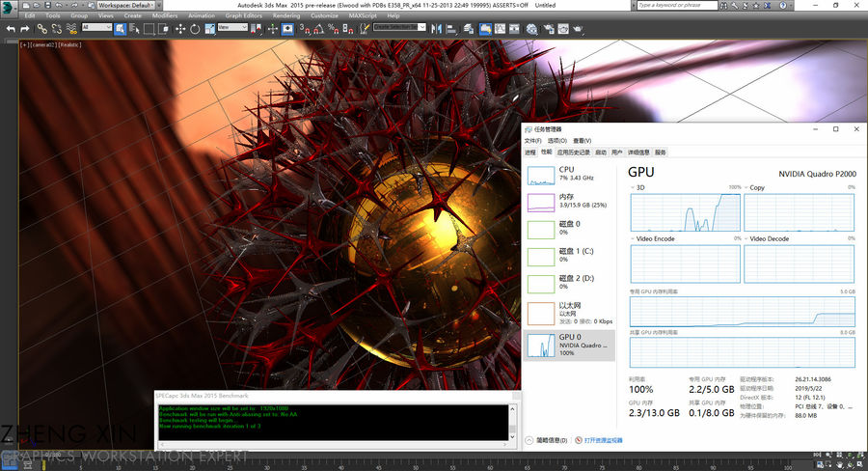Screen dimensions: 868x471
Task: Open the Modifiers menu
Action: 165,15
